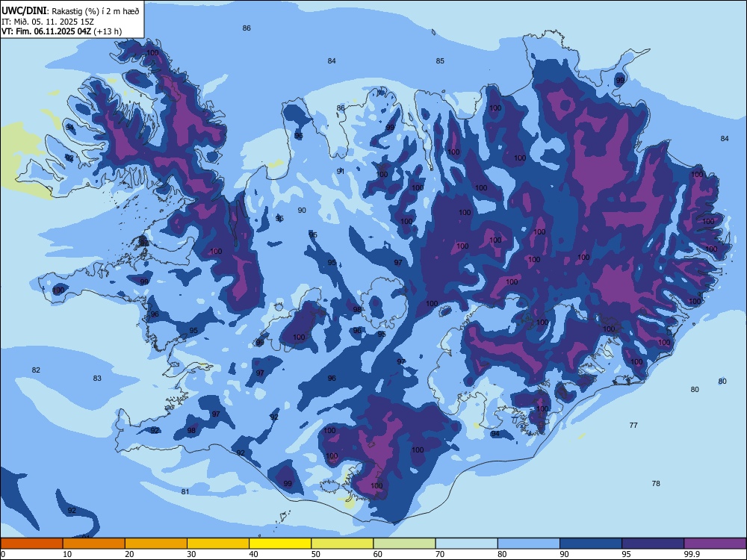Click the orange 10–20 legend swatch
This screenshot has height=560, width=747.
tap(94, 544)
